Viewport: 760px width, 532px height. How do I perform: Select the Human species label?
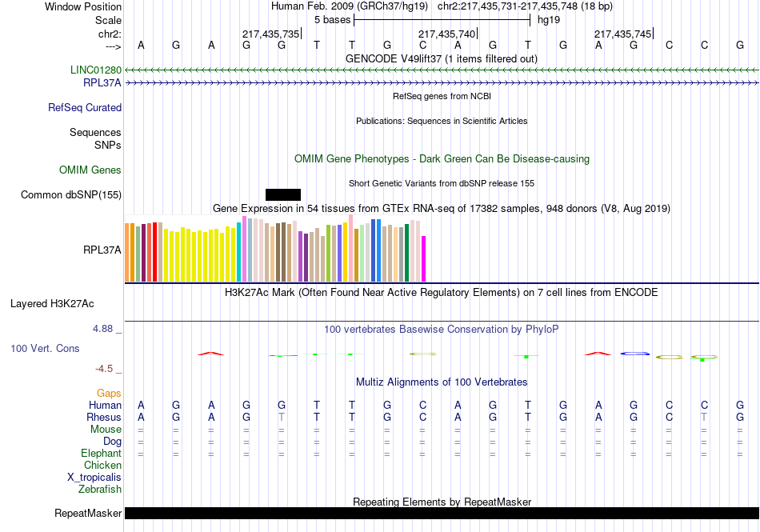pos(105,405)
